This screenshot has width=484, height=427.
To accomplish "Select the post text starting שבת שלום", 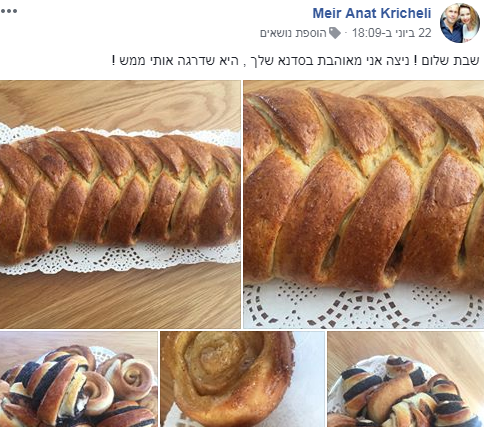I will [x=296, y=61].
